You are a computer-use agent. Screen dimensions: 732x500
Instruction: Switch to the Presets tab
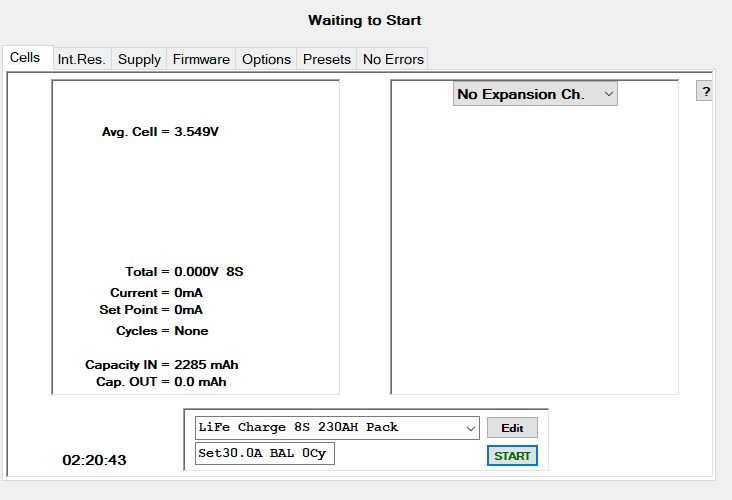pos(327,59)
